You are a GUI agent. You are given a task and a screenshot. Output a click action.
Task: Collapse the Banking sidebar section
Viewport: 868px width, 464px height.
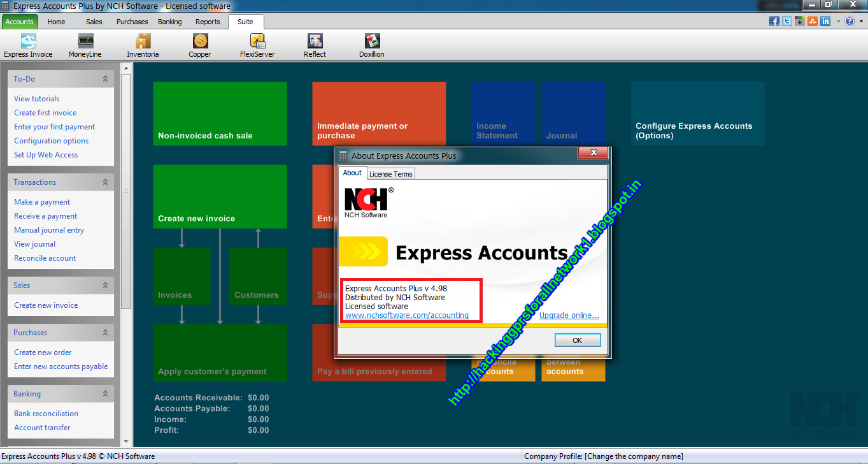(105, 394)
